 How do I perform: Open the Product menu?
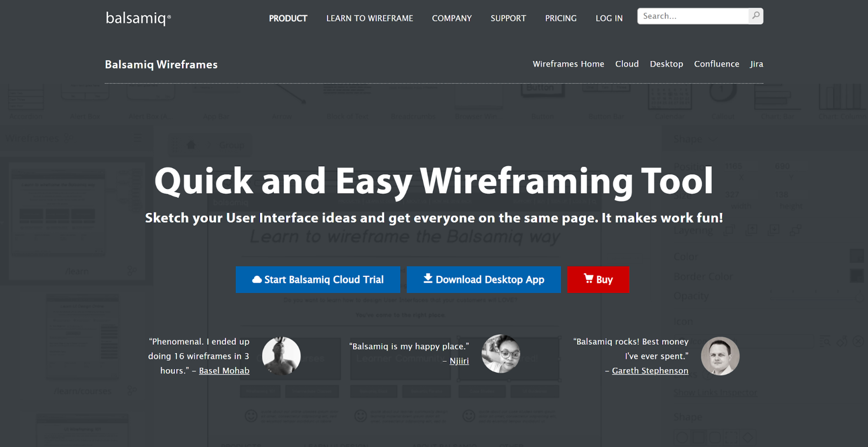coord(288,18)
